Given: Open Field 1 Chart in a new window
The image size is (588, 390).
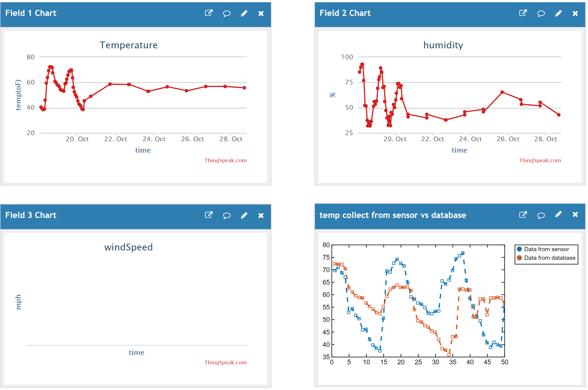Looking at the screenshot, I should [209, 13].
